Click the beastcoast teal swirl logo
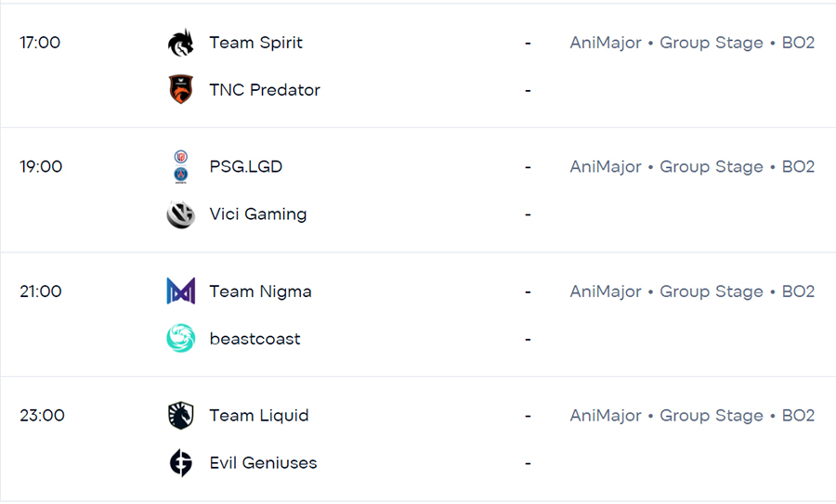836x504 pixels. (x=181, y=338)
